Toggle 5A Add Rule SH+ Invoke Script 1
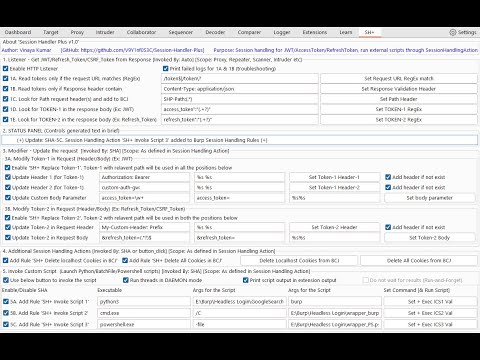Viewport: 480px width, 360px height. coord(5,302)
